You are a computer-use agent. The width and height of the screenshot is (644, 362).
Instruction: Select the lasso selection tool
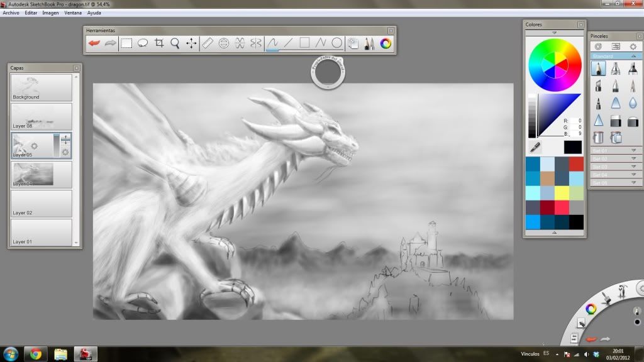click(143, 43)
